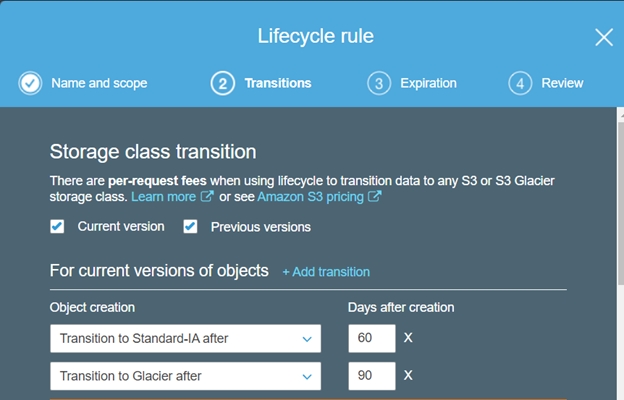
Task: Go to the Name and scope step
Action: pos(99,83)
